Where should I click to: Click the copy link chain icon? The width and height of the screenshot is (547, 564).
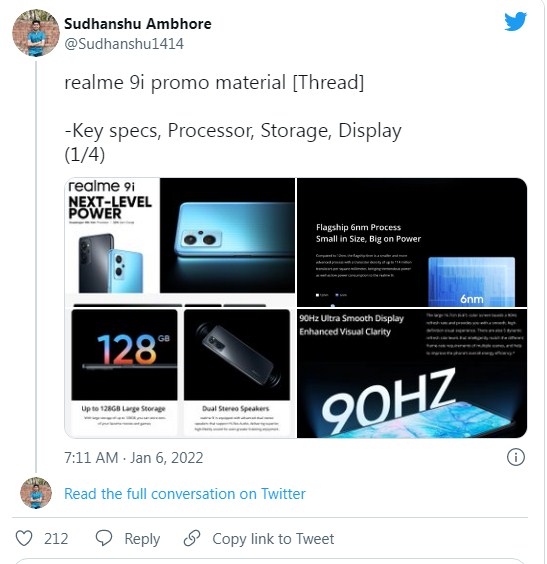coord(192,538)
